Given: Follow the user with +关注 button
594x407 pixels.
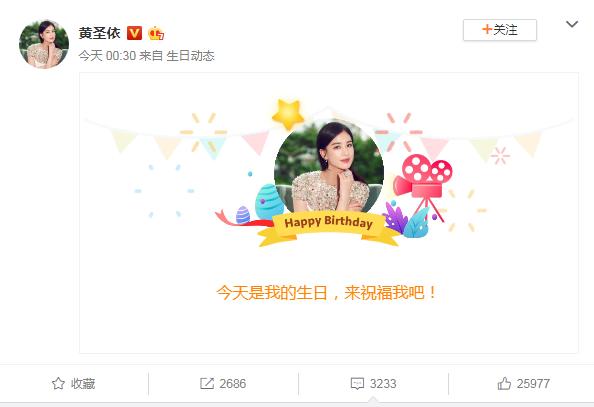Looking at the screenshot, I should click(x=500, y=30).
